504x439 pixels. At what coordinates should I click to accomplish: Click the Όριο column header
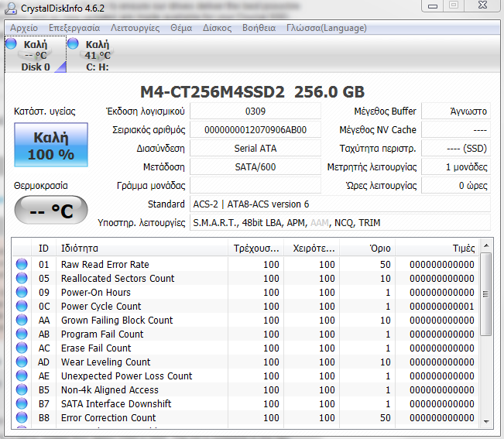coord(368,248)
